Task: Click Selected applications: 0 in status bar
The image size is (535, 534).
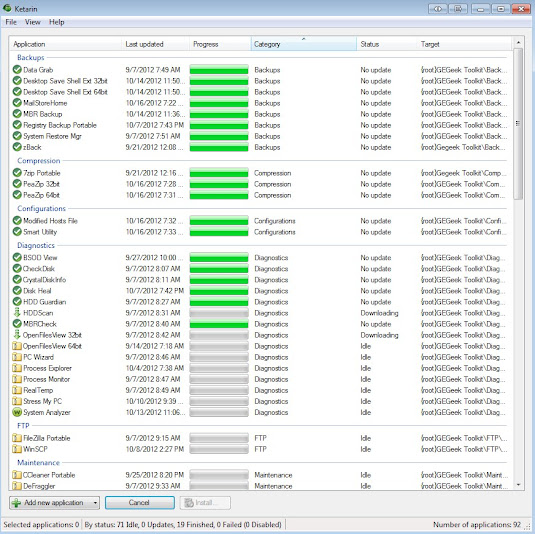Action: point(41,524)
